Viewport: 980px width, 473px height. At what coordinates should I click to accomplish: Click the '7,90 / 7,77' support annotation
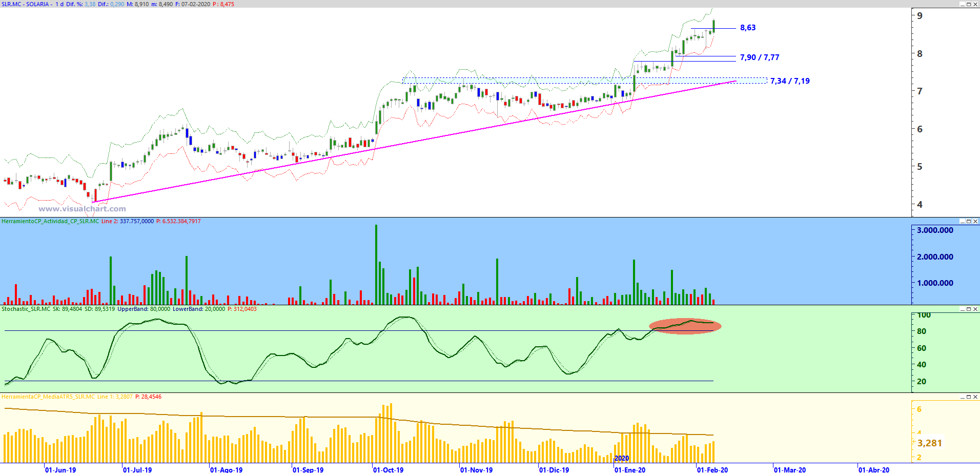click(x=760, y=57)
